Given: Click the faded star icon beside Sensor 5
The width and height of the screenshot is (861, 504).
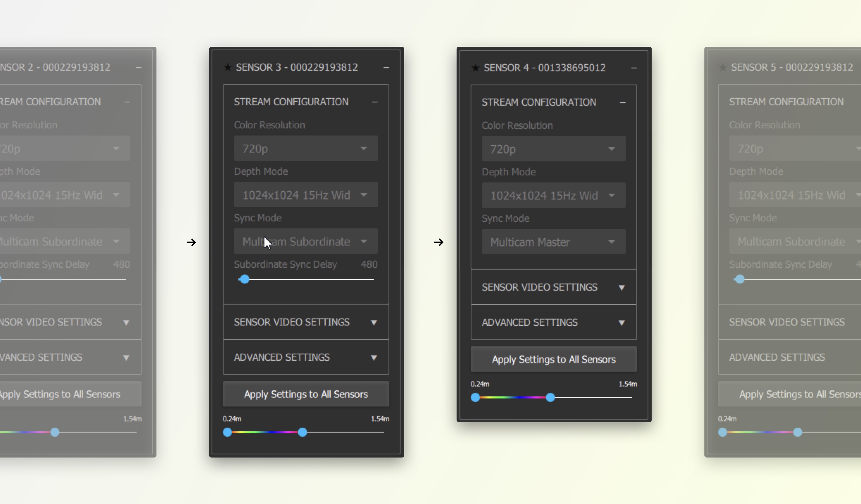Looking at the screenshot, I should (723, 67).
